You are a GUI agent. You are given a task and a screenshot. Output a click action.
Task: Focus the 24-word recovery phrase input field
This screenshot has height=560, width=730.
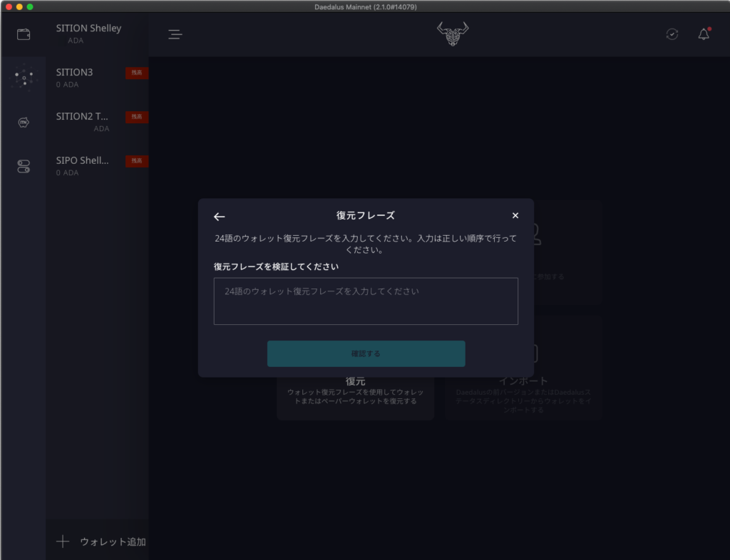point(366,301)
